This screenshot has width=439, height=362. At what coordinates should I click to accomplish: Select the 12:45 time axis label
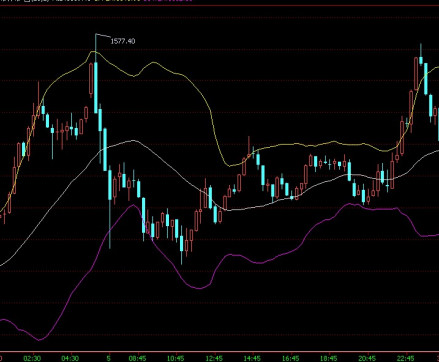click(x=214, y=359)
